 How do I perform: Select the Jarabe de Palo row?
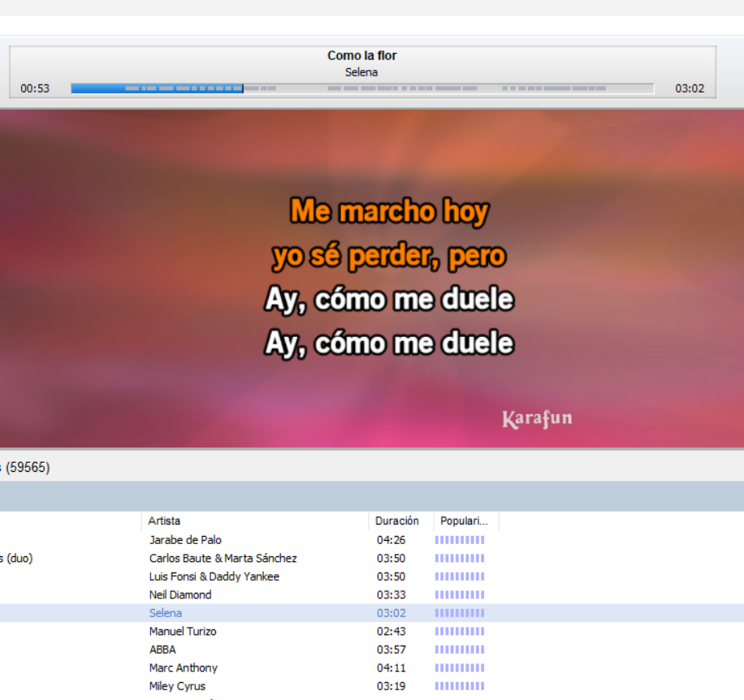(372, 540)
